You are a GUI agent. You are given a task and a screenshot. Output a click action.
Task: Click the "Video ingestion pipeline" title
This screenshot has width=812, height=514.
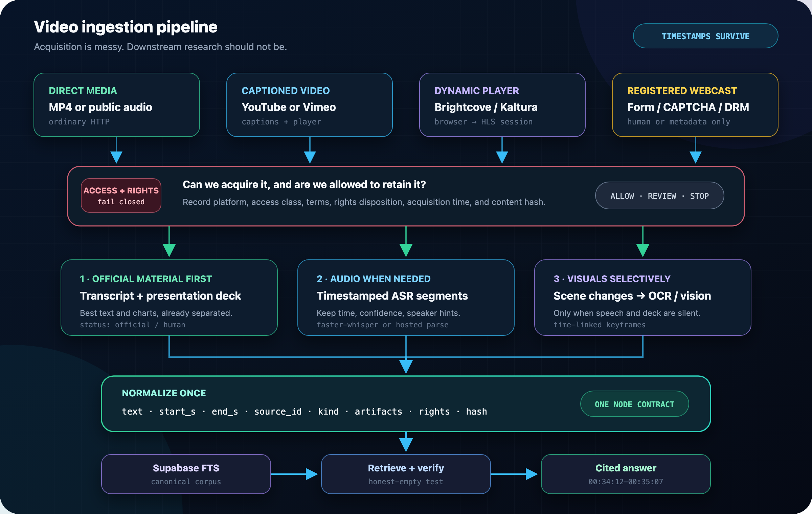pos(126,27)
